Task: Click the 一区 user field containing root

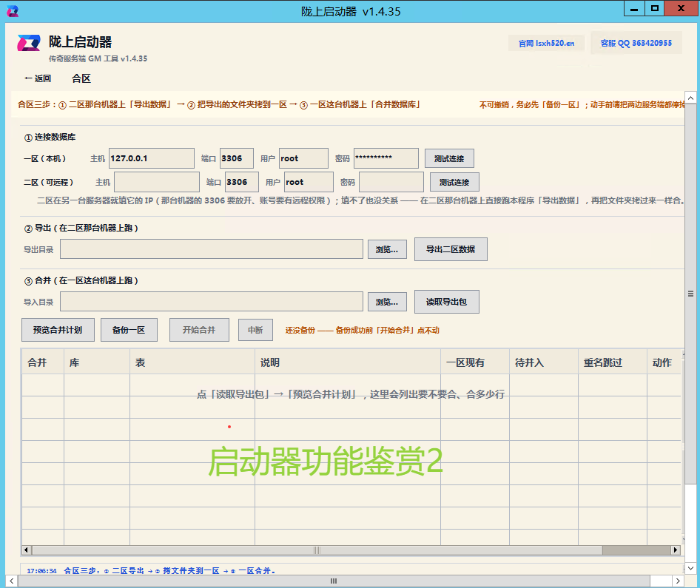Action: [303, 158]
